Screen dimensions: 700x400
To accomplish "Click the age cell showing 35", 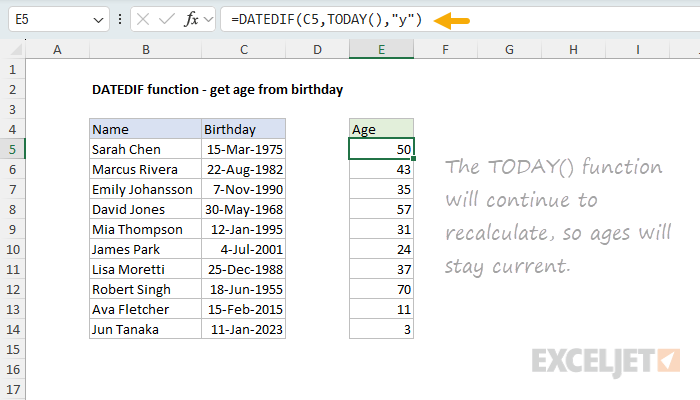I will click(381, 189).
